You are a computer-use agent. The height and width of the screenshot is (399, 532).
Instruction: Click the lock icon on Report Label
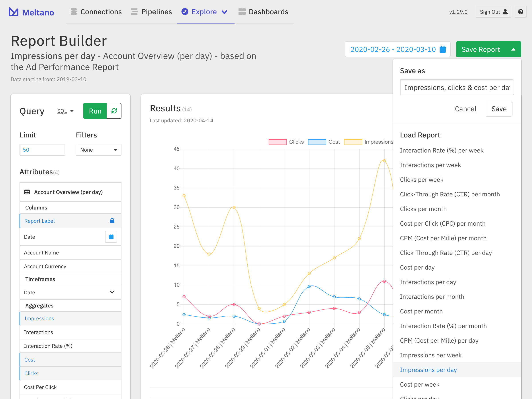click(112, 221)
